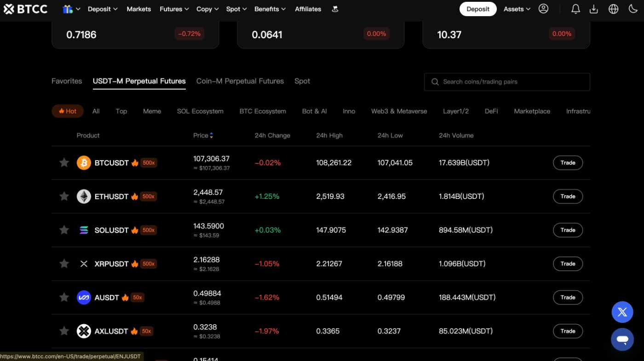Screen dimensions: 644x361
Task: Switch to the Favorites tab
Action: [67, 81]
